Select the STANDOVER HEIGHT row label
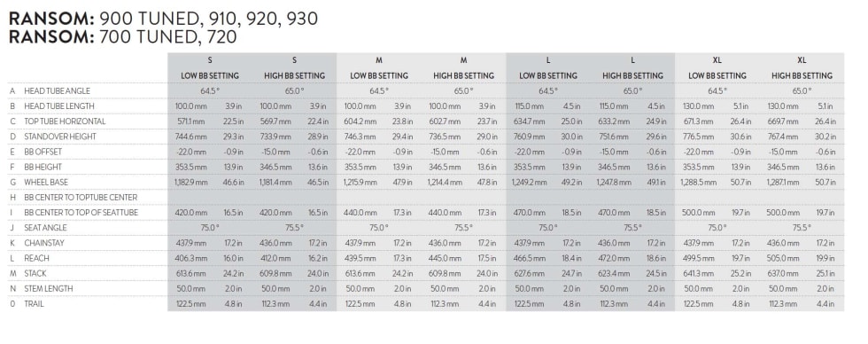The width and height of the screenshot is (868, 344). [60, 137]
